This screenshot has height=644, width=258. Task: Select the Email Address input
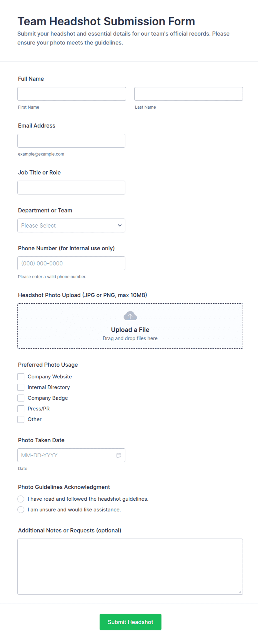(71, 141)
